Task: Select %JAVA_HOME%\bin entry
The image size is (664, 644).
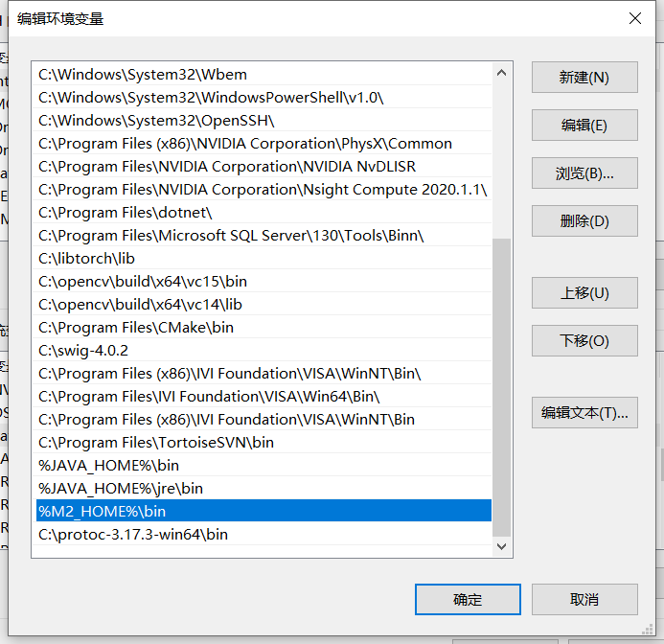Action: click(x=263, y=465)
